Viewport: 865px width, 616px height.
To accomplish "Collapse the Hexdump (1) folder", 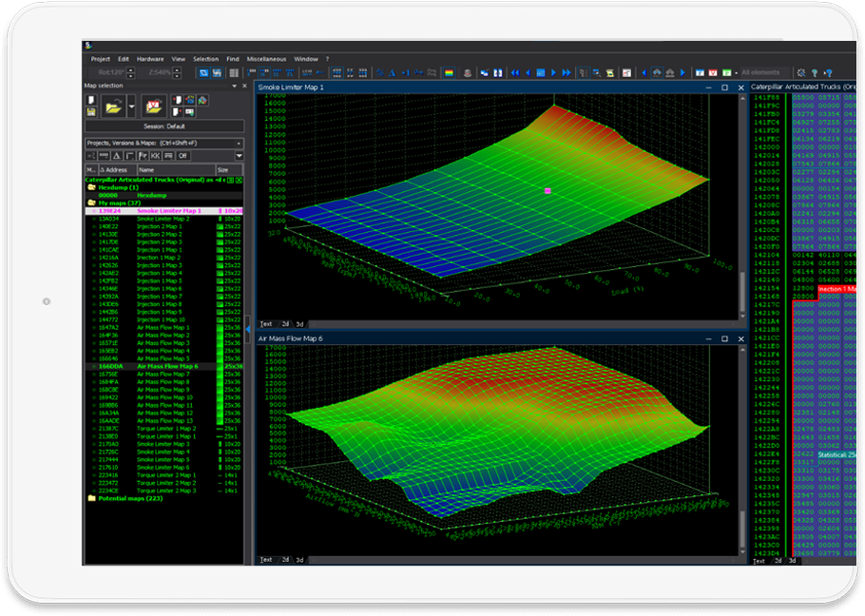I will point(91,187).
